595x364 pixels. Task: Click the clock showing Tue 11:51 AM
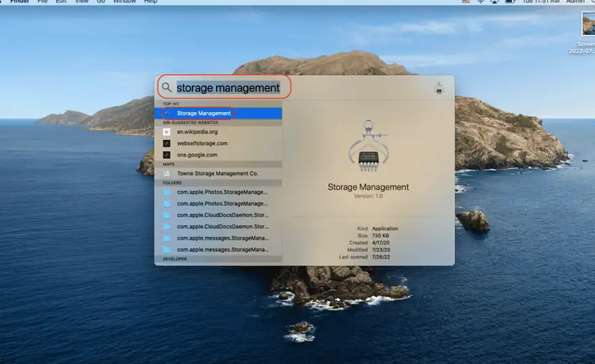tap(541, 1)
